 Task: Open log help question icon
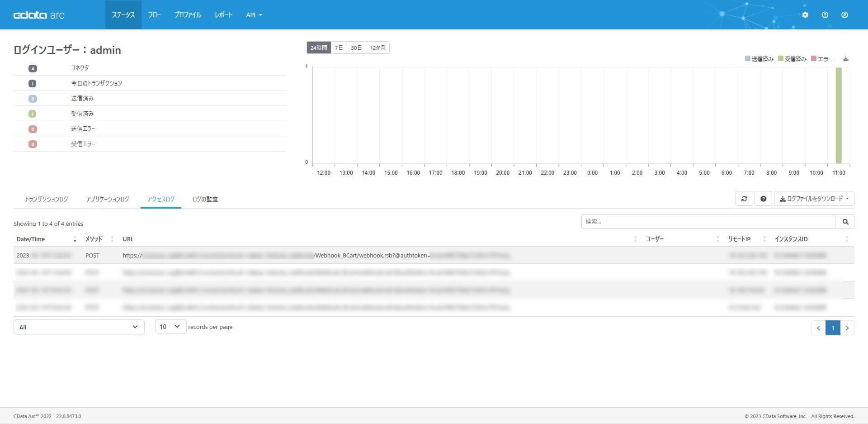[764, 199]
